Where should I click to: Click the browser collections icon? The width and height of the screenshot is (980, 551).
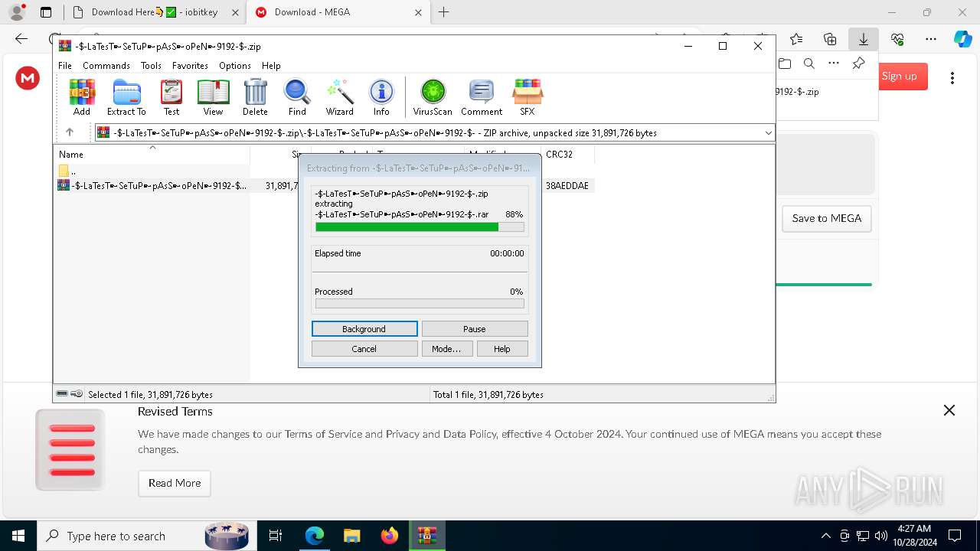(830, 39)
